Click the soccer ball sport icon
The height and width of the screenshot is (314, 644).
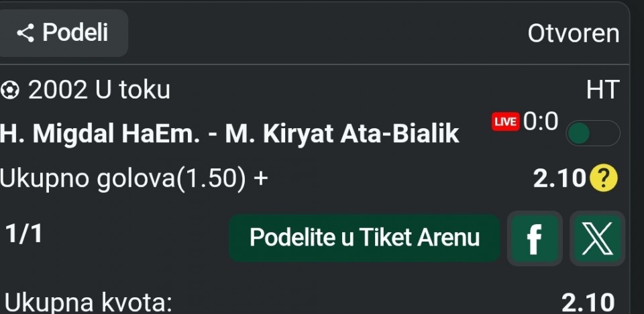[11, 90]
